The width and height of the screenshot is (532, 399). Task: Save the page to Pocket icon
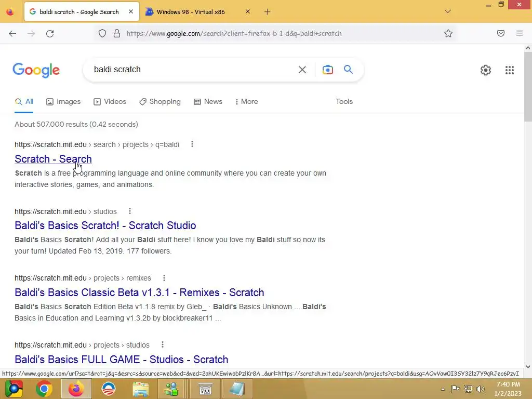click(x=501, y=33)
